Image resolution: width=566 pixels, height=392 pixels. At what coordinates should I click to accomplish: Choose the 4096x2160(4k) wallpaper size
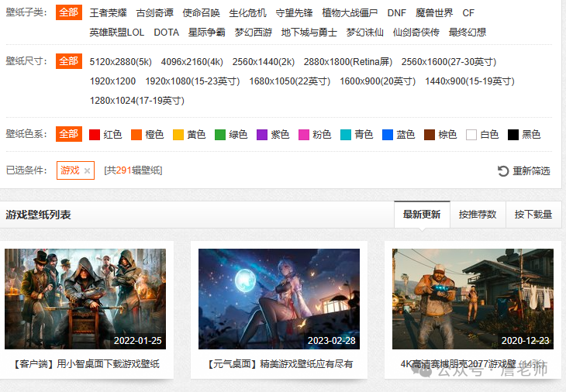click(192, 62)
